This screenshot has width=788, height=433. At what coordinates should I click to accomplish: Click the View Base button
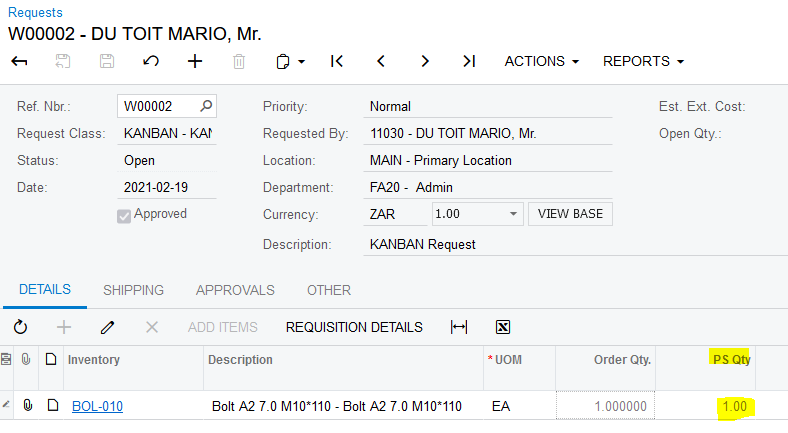(x=570, y=214)
